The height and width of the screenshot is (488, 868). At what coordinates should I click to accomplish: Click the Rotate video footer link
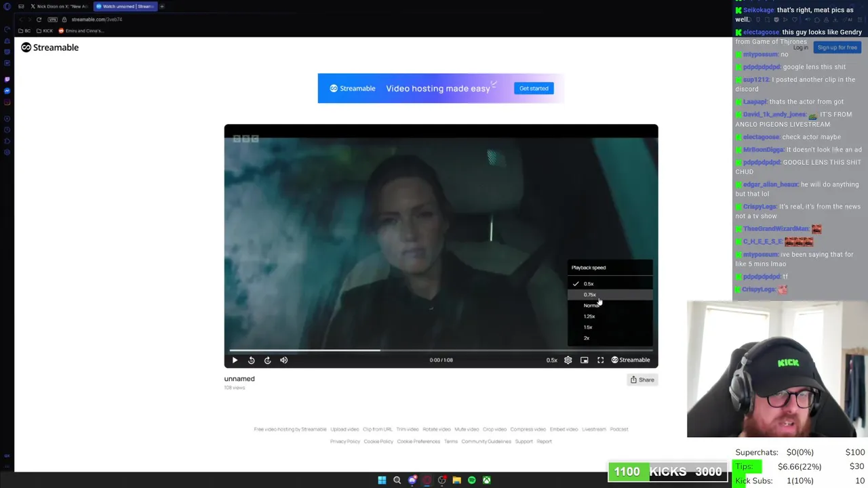437,429
